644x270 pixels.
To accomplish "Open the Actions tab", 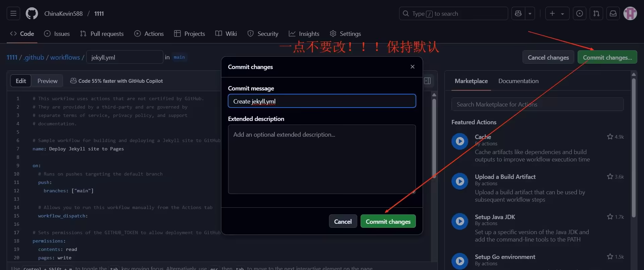I will tap(149, 33).
